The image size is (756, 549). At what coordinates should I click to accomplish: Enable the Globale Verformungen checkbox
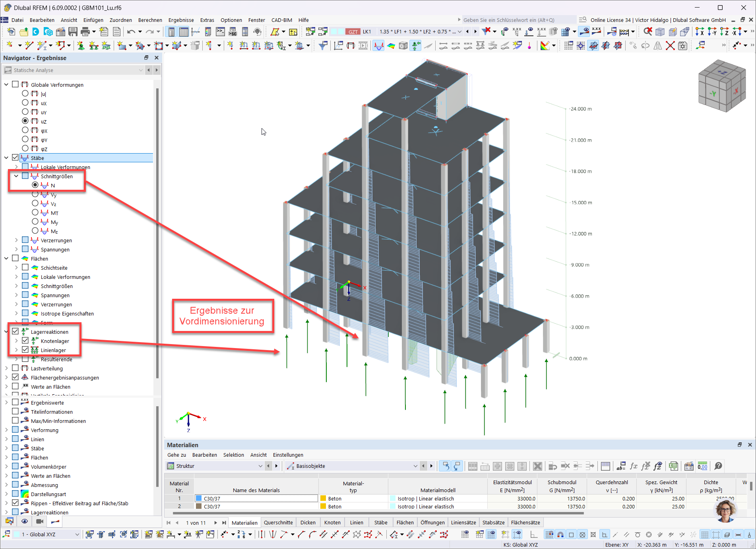[15, 84]
